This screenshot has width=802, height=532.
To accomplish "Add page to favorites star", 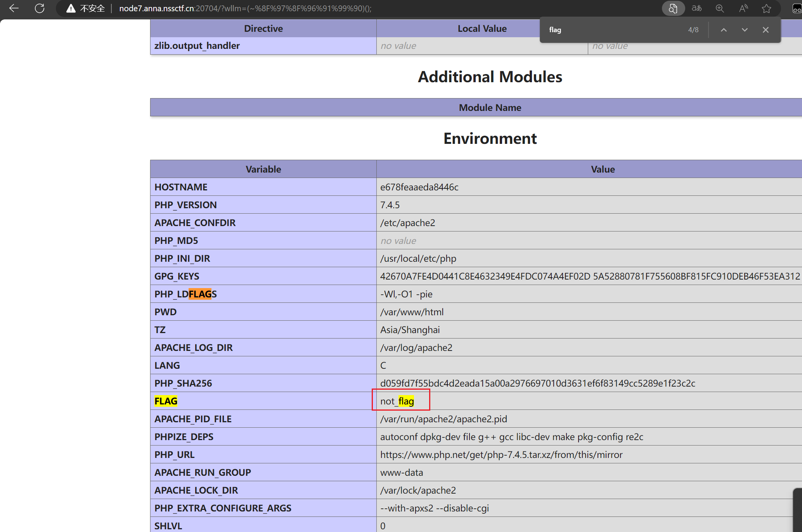I will [766, 8].
